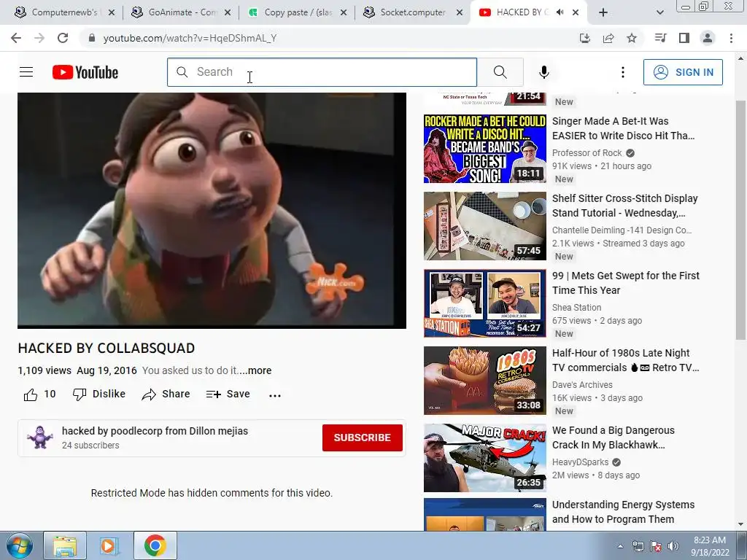Screen dimensions: 747x560
Task: Open Singer Made A Bet video thumbnail
Action: tap(485, 149)
